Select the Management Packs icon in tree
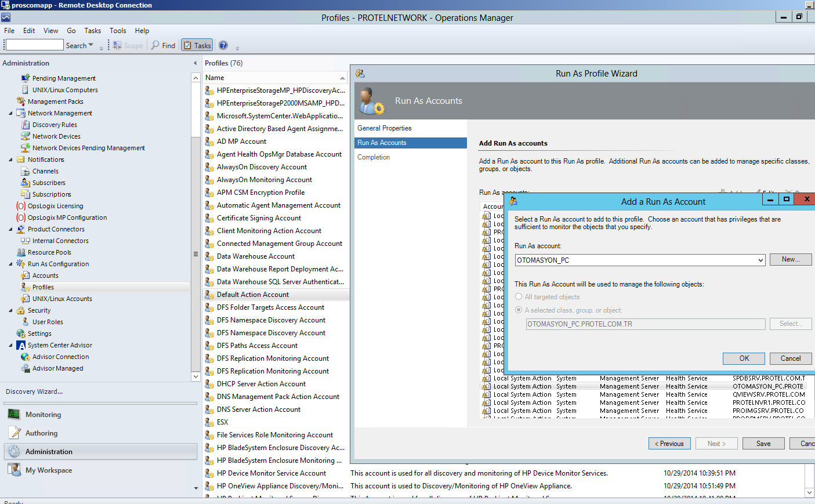Image resolution: width=815 pixels, height=504 pixels. (21, 101)
